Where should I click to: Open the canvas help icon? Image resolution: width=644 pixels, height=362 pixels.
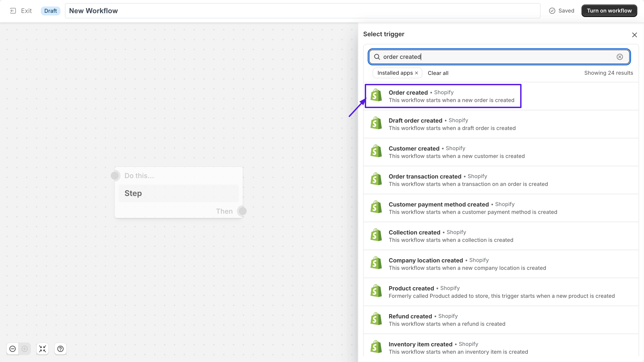pyautogui.click(x=60, y=349)
